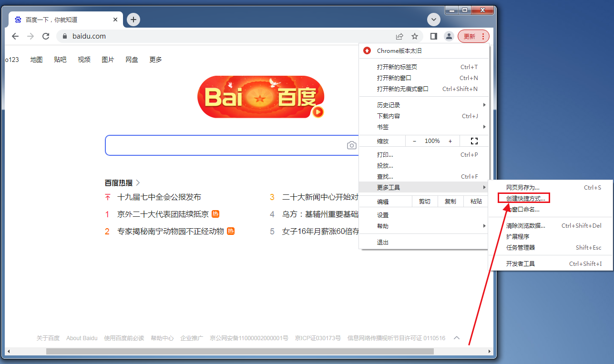
Task: Open 下载内容 from the menu
Action: click(424, 116)
